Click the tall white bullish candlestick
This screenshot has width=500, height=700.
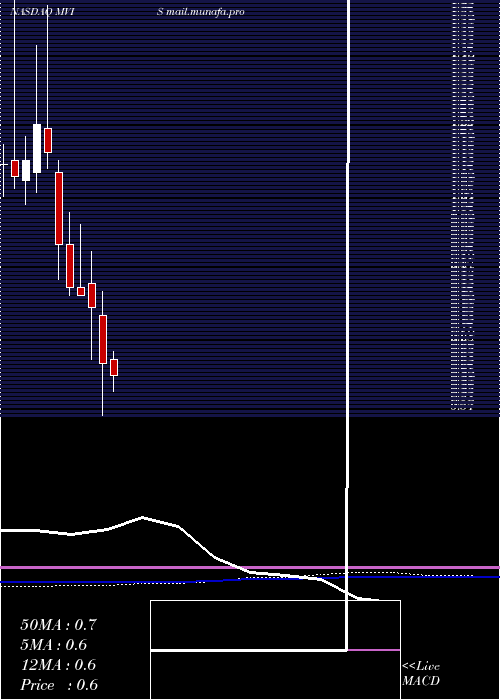point(37,148)
